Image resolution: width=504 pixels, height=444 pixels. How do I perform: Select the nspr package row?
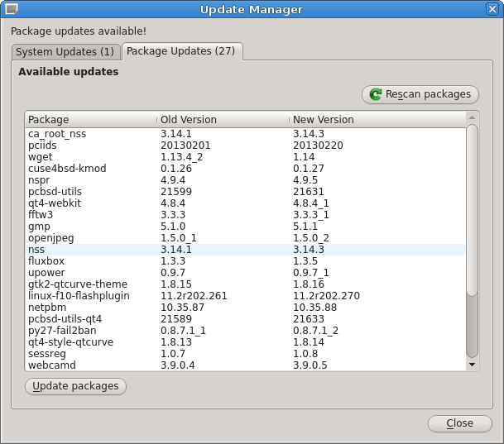245,179
